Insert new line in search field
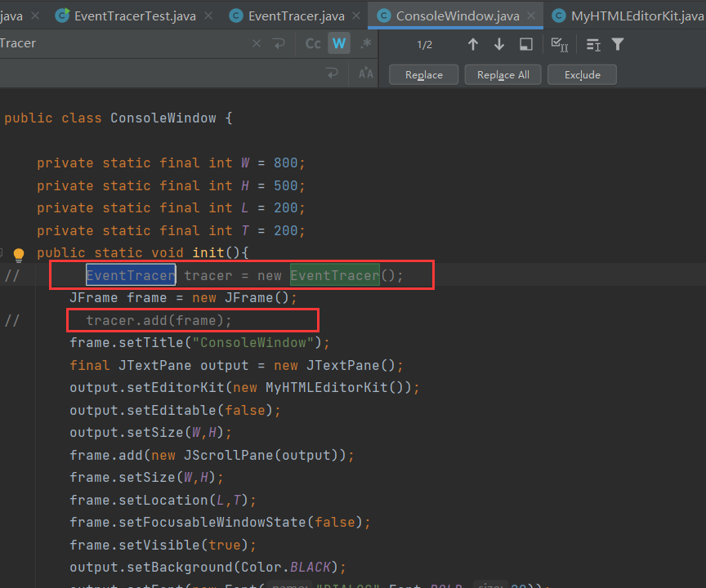Screen dimensions: 706x588 [279, 43]
